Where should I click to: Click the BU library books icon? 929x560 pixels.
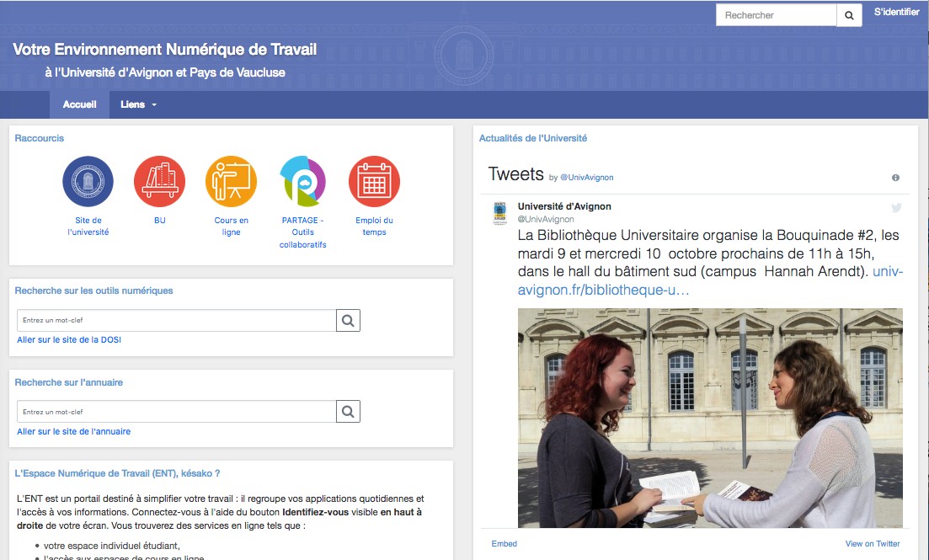click(x=159, y=181)
